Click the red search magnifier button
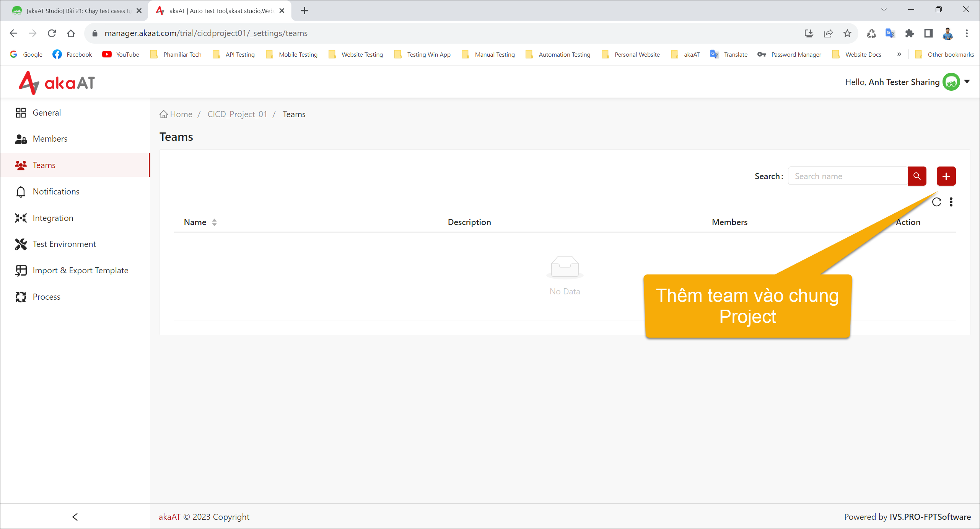980x529 pixels. [x=917, y=176]
